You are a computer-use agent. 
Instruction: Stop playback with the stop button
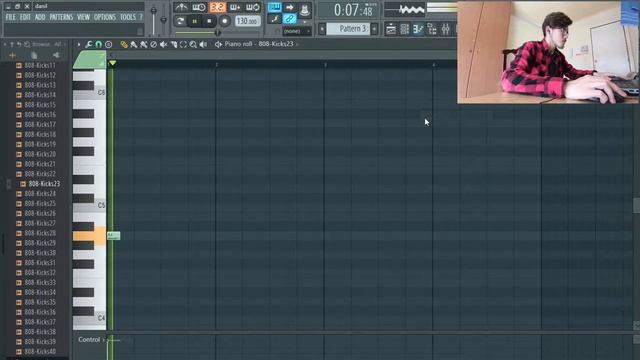[x=209, y=21]
